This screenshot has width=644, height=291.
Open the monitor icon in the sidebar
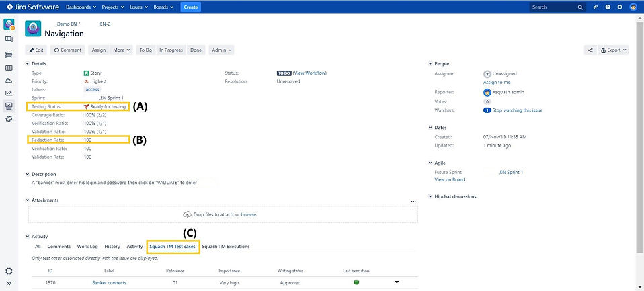(x=9, y=106)
